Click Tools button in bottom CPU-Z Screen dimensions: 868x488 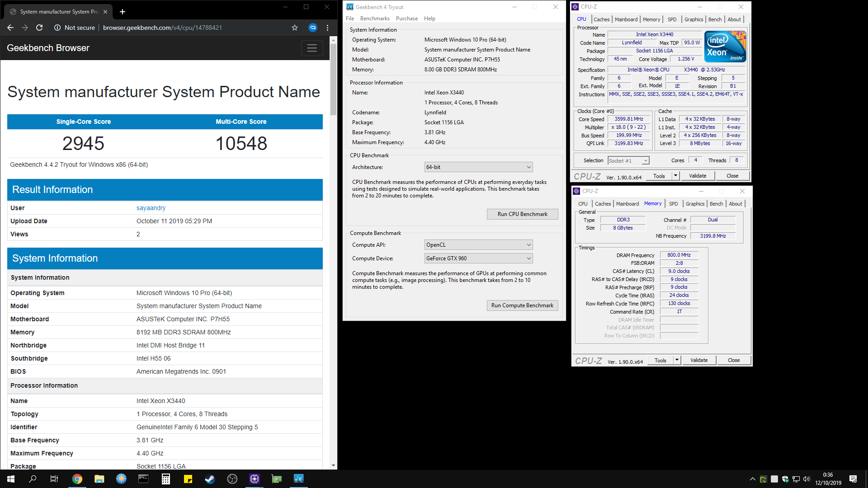click(x=660, y=361)
